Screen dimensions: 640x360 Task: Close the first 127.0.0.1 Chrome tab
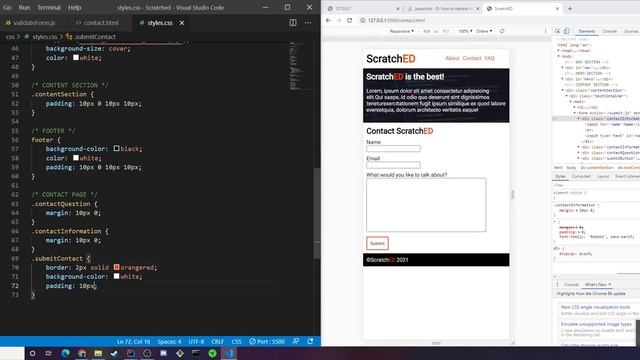[398, 9]
